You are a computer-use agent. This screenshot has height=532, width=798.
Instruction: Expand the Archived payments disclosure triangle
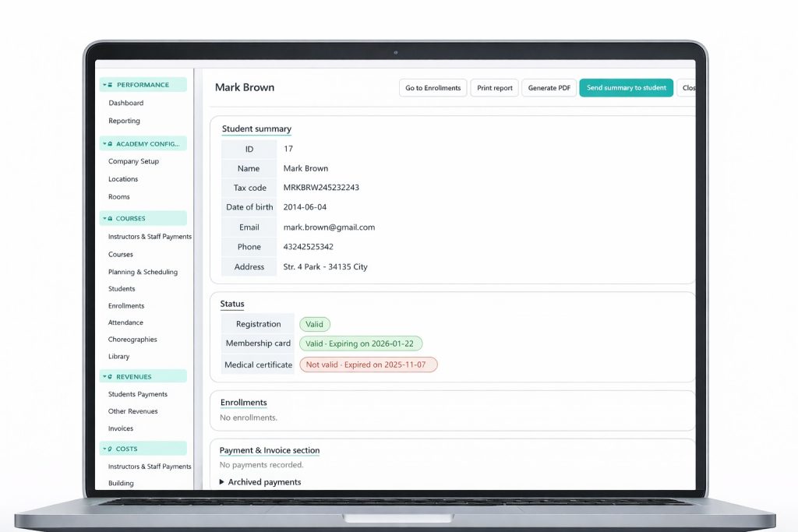(x=222, y=482)
